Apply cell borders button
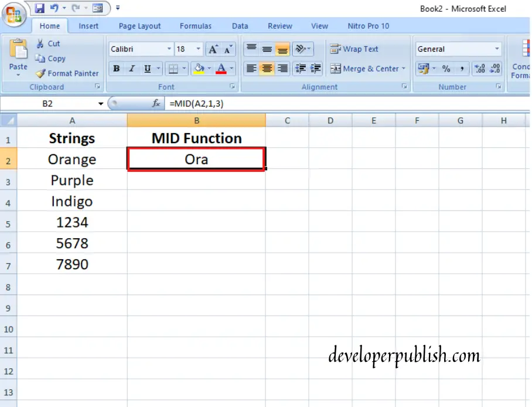The height and width of the screenshot is (407, 532). click(x=173, y=69)
